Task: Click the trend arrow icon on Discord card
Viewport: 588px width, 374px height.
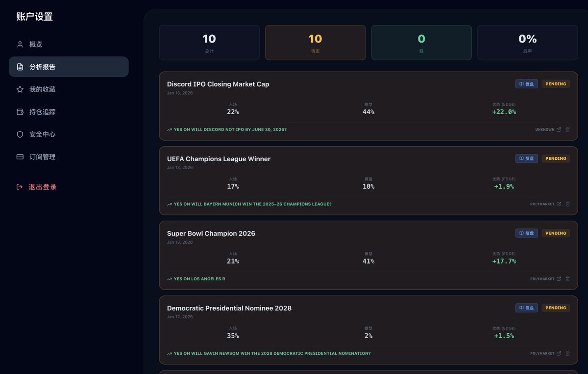Action: pos(170,129)
